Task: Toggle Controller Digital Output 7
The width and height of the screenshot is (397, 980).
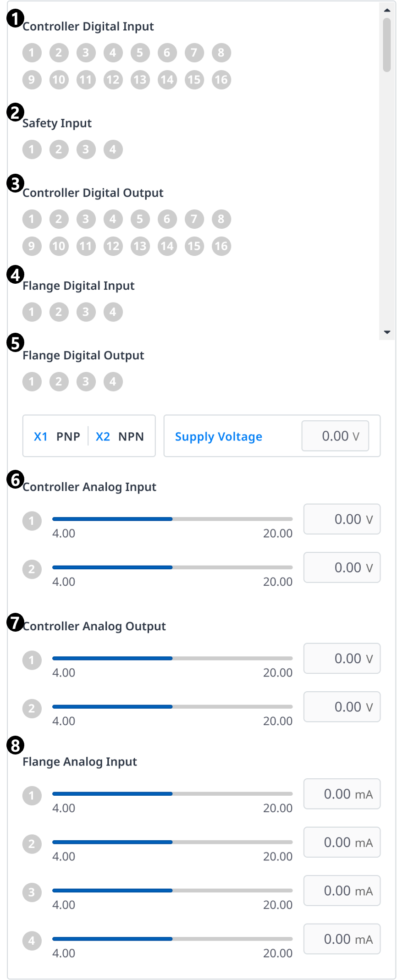Action: [x=194, y=219]
